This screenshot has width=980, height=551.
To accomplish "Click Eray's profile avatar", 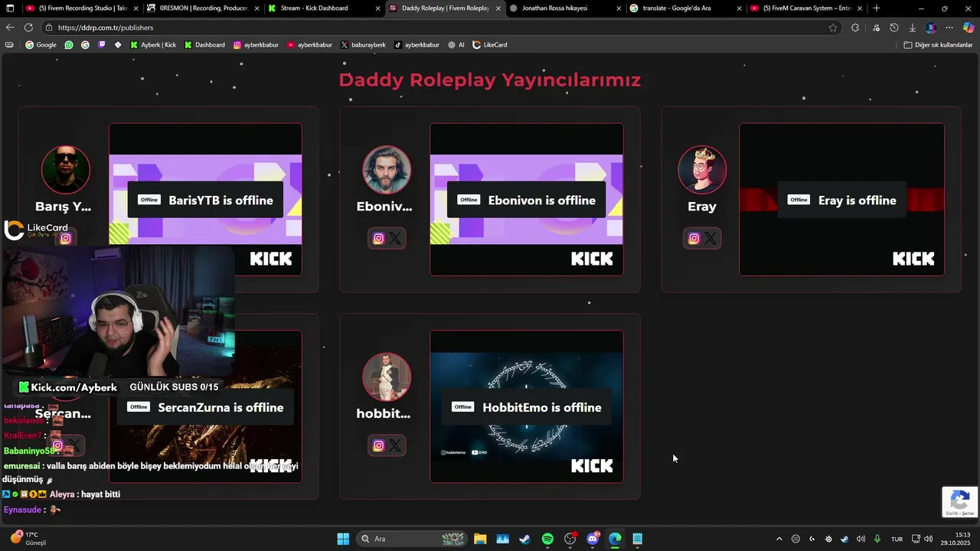I will pyautogui.click(x=702, y=170).
